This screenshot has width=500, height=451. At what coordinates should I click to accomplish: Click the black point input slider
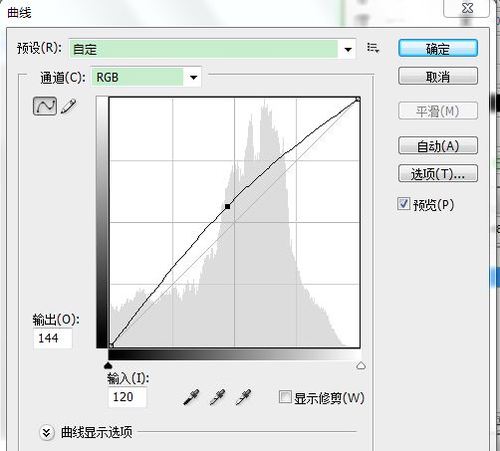coord(108,366)
